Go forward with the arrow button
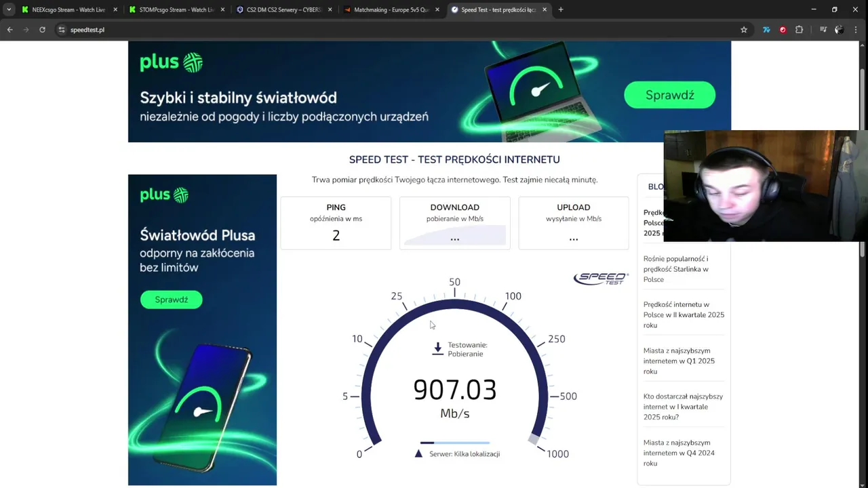 click(x=26, y=30)
